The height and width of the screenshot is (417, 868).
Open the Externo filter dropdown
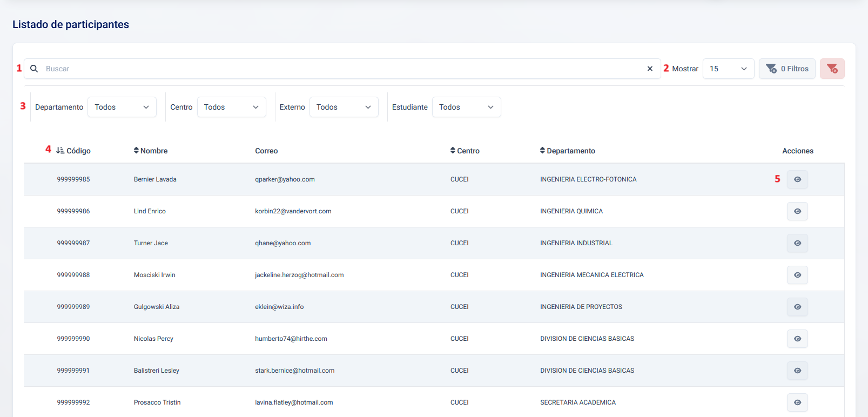(344, 107)
